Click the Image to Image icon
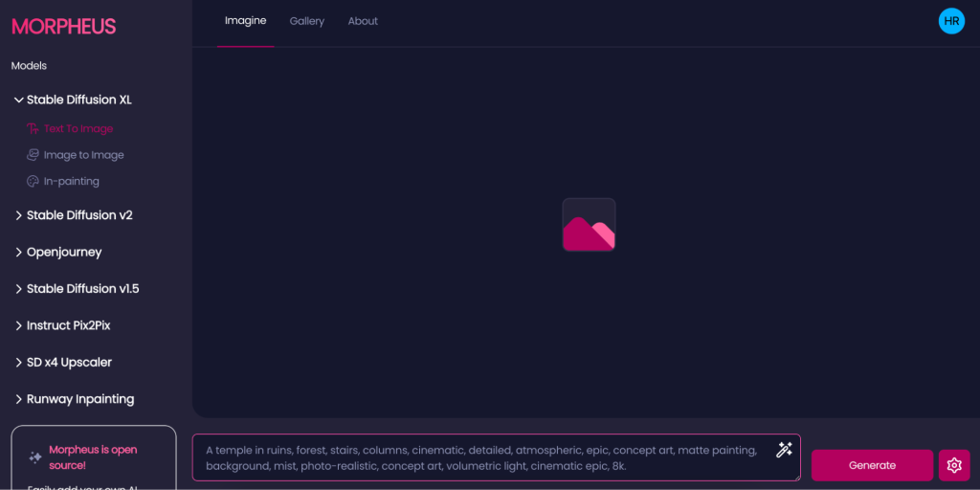 click(33, 154)
